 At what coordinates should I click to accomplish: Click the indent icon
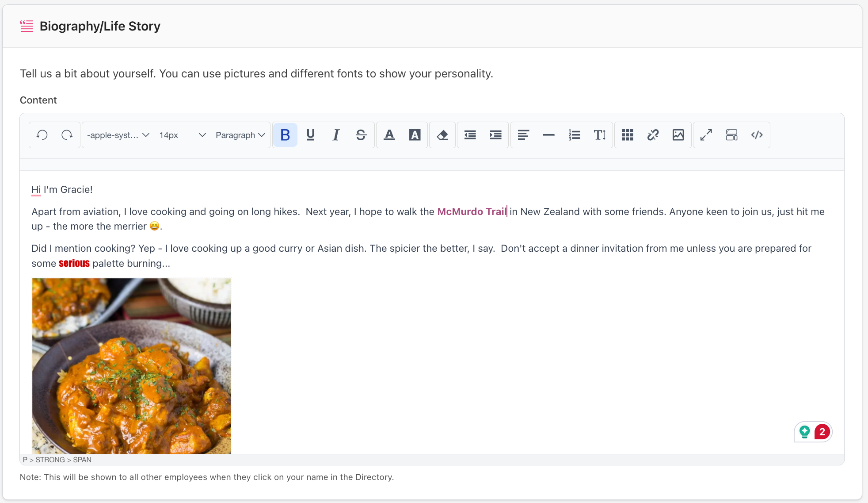tap(496, 135)
